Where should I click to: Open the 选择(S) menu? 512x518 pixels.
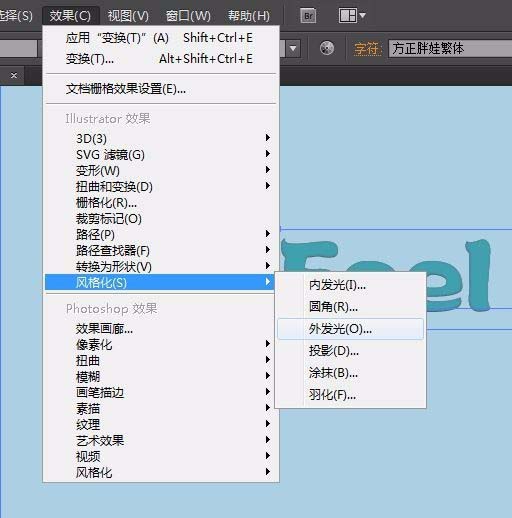[x=16, y=16]
